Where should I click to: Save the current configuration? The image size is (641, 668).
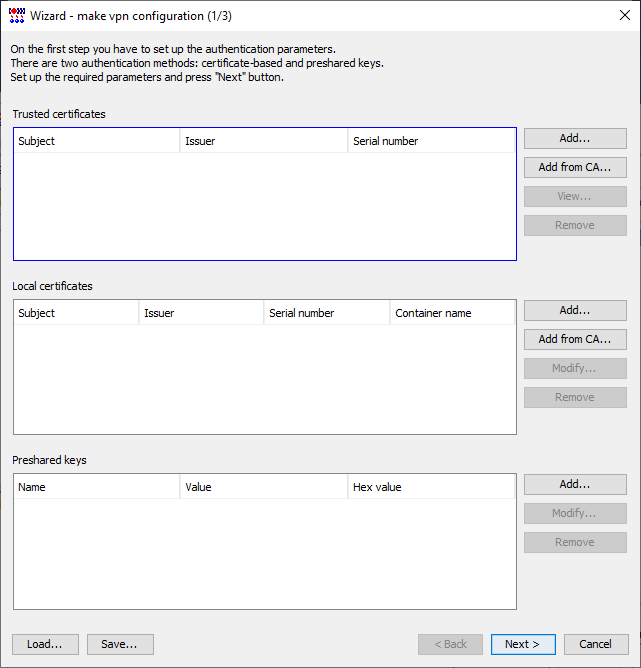click(x=120, y=644)
